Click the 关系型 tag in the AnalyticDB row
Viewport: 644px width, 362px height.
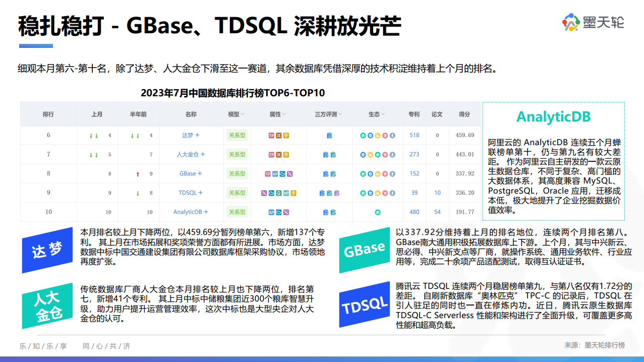click(237, 212)
